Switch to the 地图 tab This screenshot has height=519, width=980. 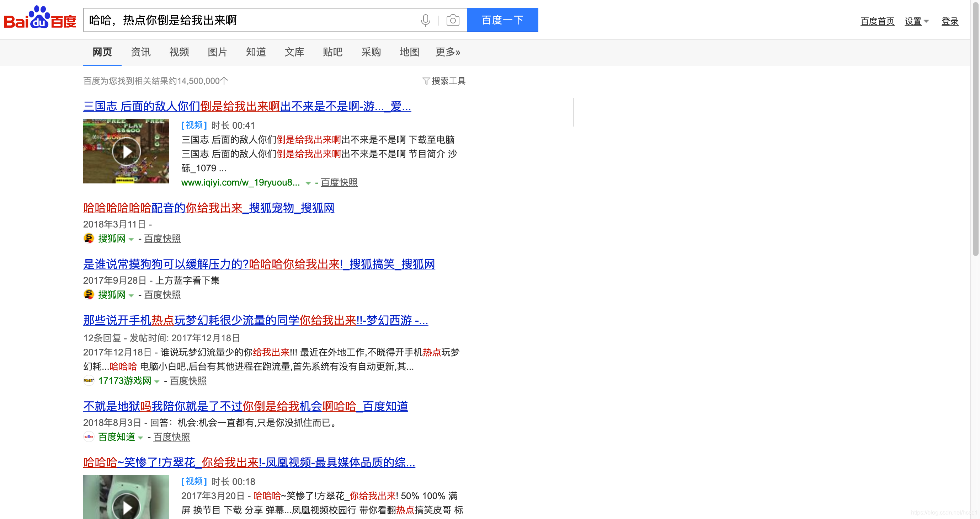click(410, 52)
